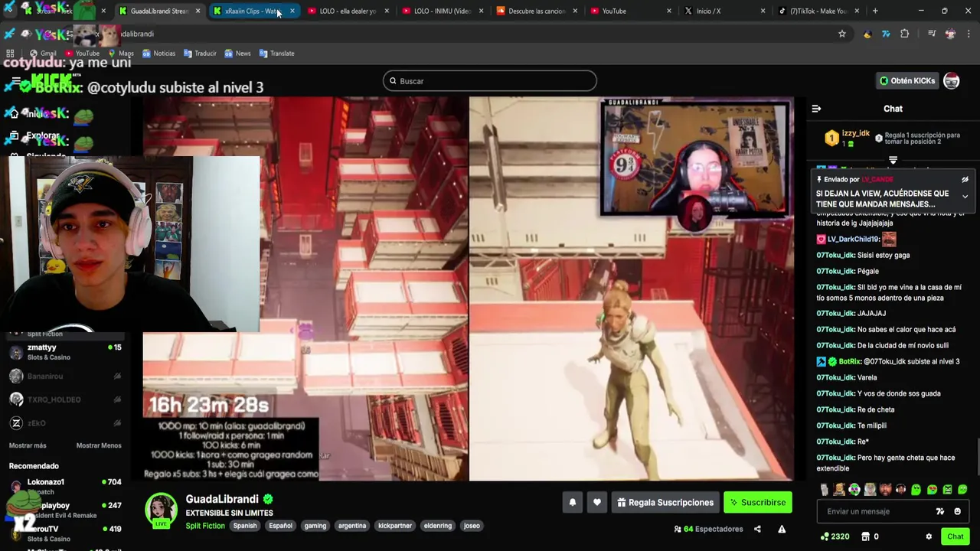Expand the pinned message chevron
This screenshot has width=980, height=551.
965,197
